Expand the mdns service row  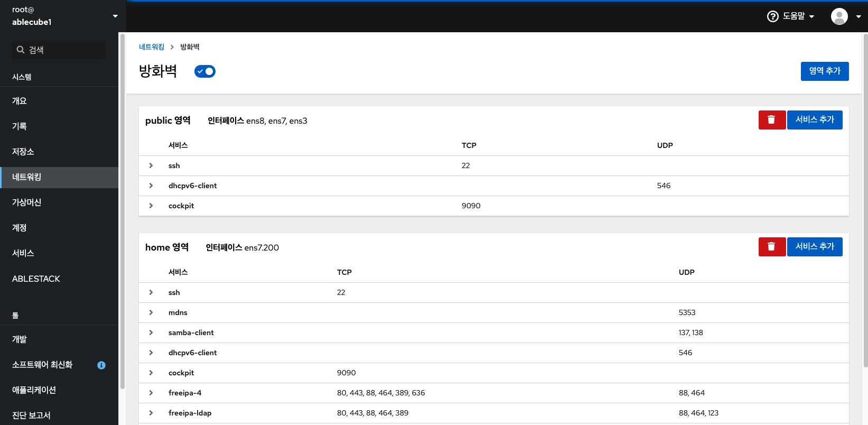(x=151, y=312)
